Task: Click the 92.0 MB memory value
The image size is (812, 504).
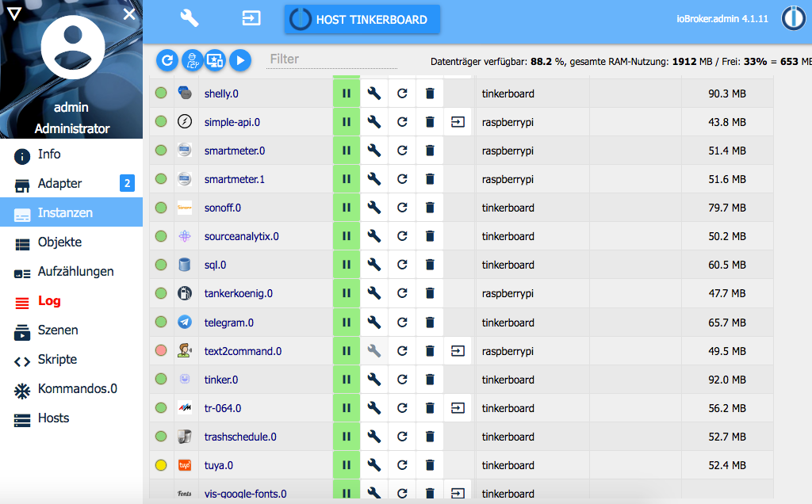Action: 727,380
